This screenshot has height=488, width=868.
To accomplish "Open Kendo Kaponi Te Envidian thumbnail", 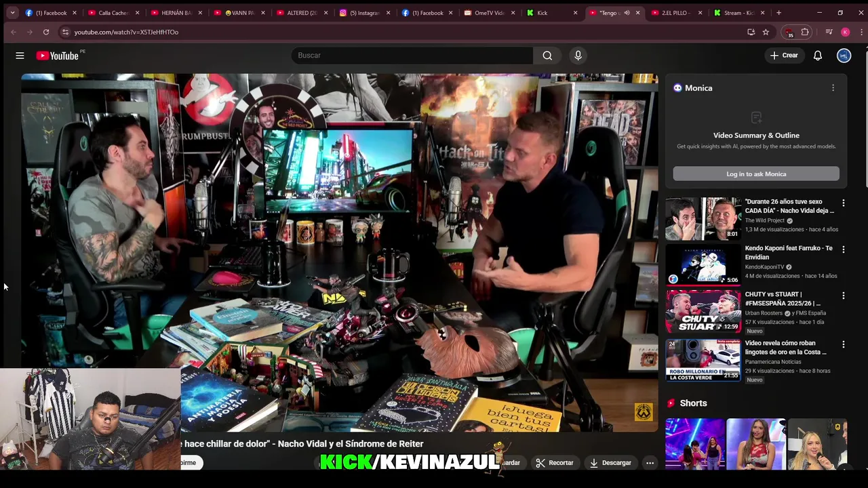I will (x=703, y=265).
